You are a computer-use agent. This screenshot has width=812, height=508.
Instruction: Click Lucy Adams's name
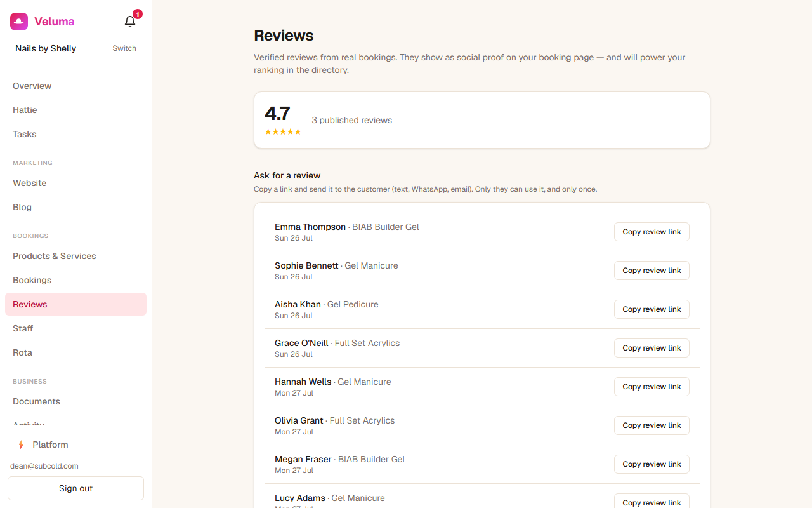[300, 498]
